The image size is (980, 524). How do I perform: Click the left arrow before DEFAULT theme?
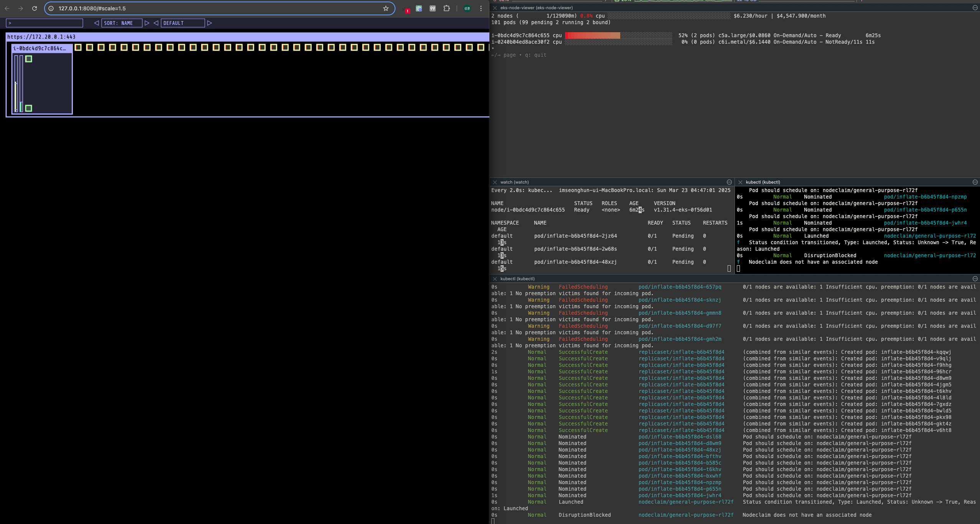156,23
